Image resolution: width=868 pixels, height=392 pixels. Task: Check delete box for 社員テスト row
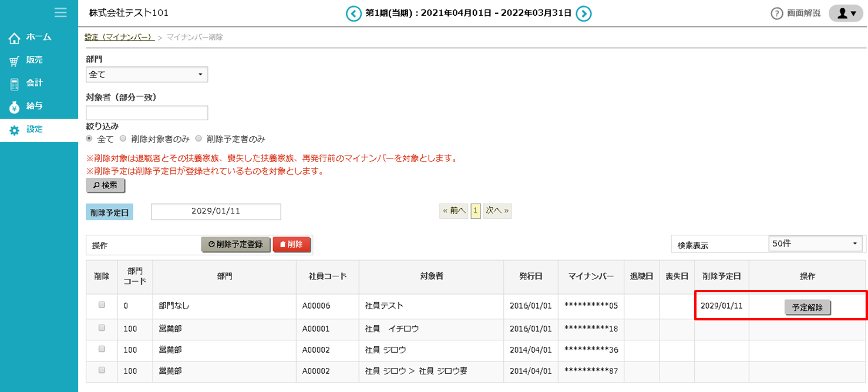click(x=102, y=305)
